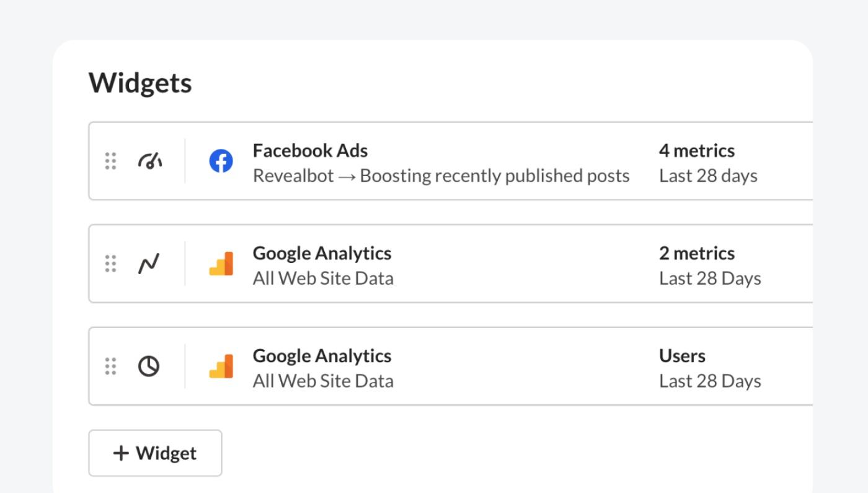
Task: Grab the drag handle of Facebook Ads widget
Action: point(110,161)
